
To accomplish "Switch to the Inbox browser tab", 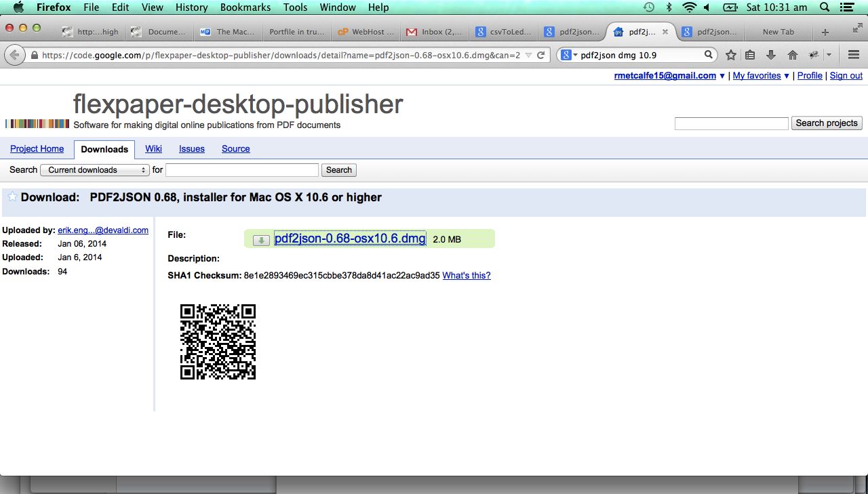I will click(x=434, y=32).
